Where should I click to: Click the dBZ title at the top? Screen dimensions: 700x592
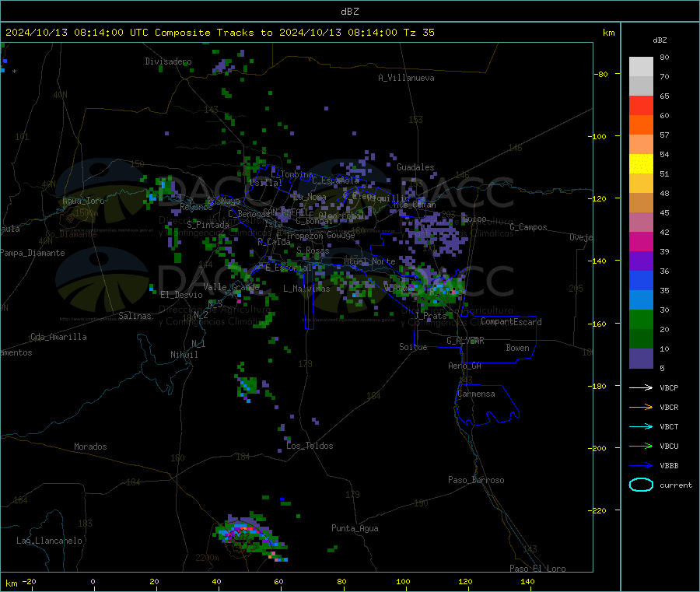(x=349, y=12)
